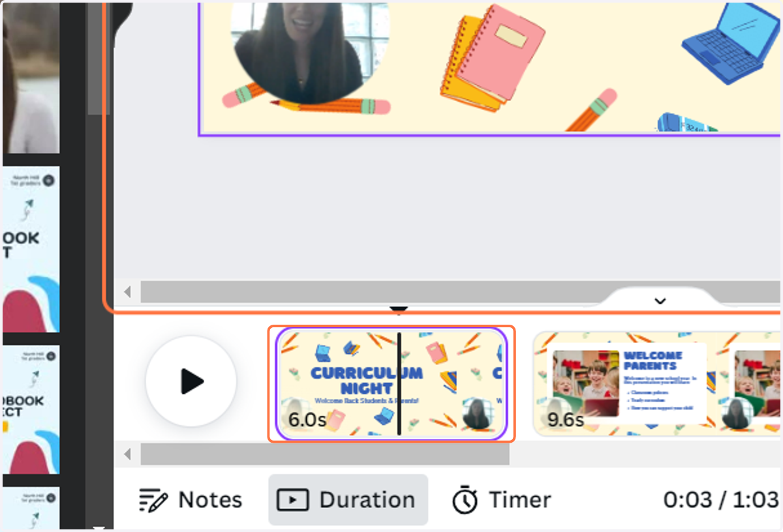The height and width of the screenshot is (532, 783).
Task: Click the 9.6s duration label
Action: [566, 419]
